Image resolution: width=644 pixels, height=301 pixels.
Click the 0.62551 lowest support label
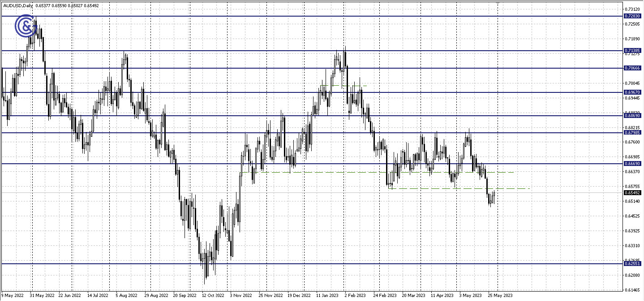tap(633, 264)
